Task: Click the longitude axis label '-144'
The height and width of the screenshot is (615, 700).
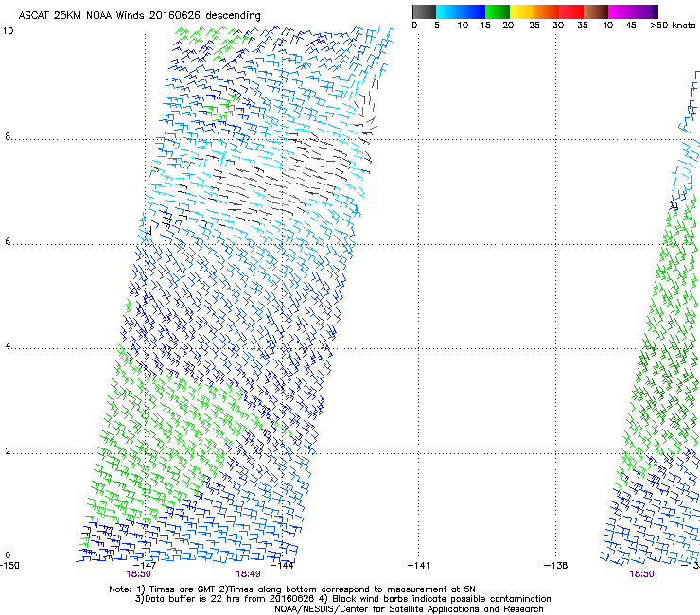Action: (282, 566)
